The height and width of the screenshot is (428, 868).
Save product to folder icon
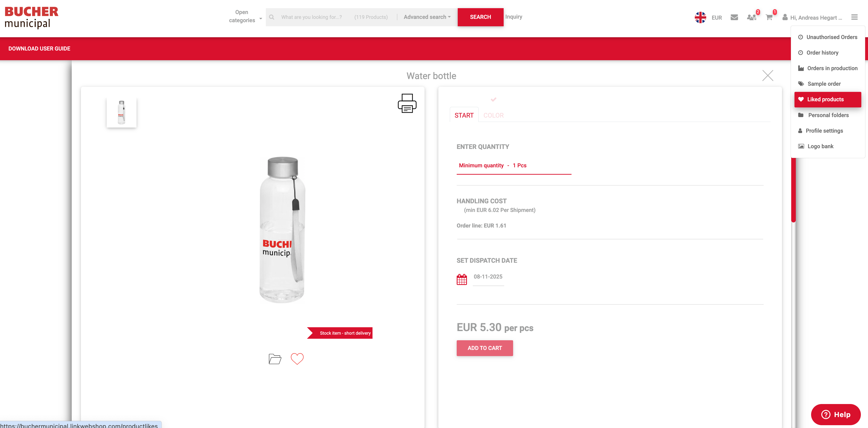[275, 359]
